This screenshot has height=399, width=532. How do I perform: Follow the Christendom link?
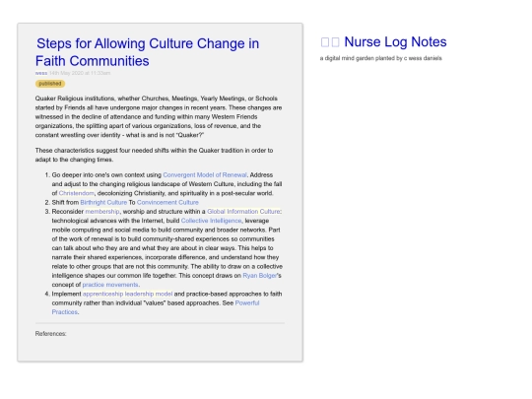76,193
